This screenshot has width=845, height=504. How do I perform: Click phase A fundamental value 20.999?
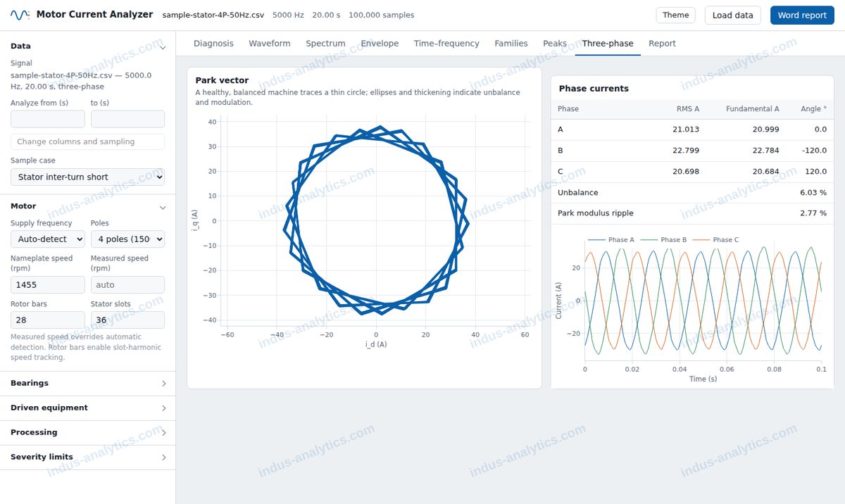pos(765,130)
